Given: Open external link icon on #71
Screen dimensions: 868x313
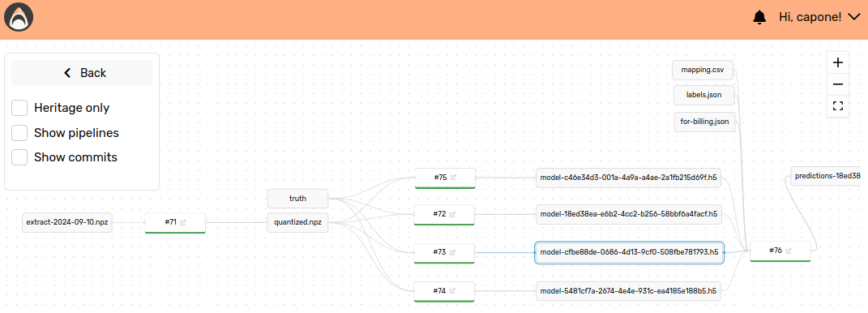Looking at the screenshot, I should tap(182, 222).
